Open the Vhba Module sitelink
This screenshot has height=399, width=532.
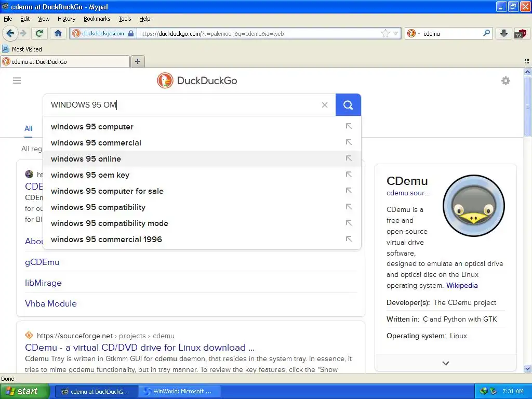click(x=51, y=303)
